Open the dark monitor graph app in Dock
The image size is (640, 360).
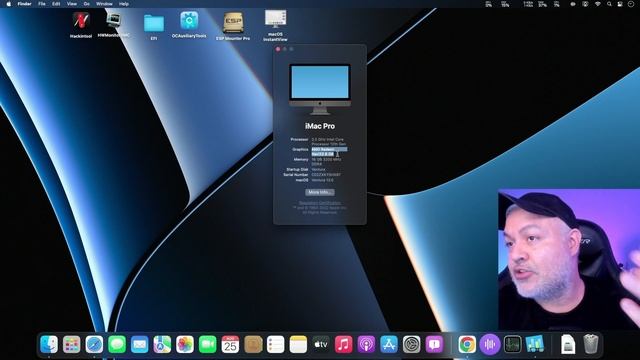pos(512,344)
